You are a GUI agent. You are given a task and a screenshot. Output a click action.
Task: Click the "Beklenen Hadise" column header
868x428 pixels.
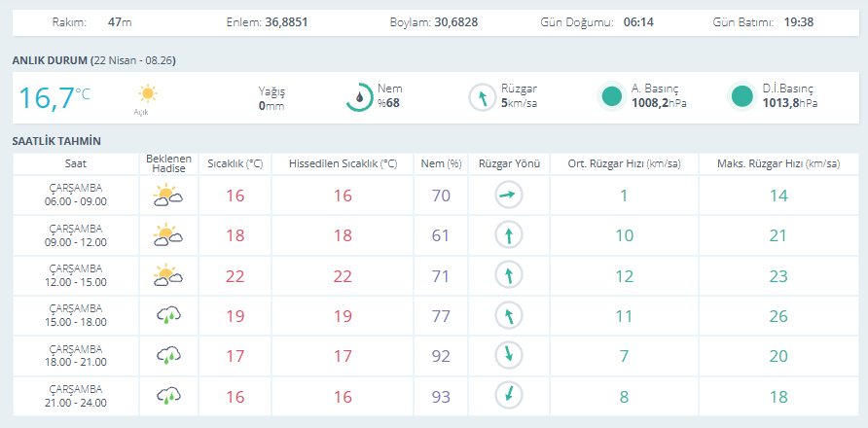click(x=168, y=163)
